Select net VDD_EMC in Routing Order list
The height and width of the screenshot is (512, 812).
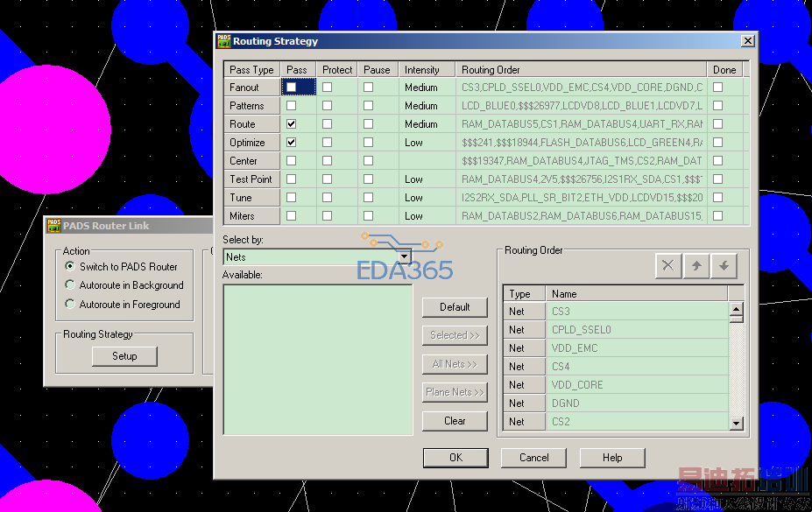637,348
